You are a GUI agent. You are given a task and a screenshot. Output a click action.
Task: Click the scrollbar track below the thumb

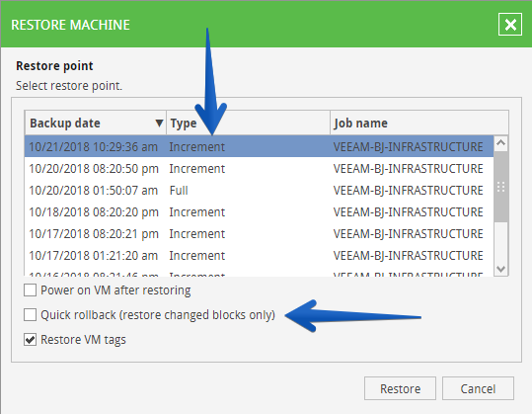point(500,242)
